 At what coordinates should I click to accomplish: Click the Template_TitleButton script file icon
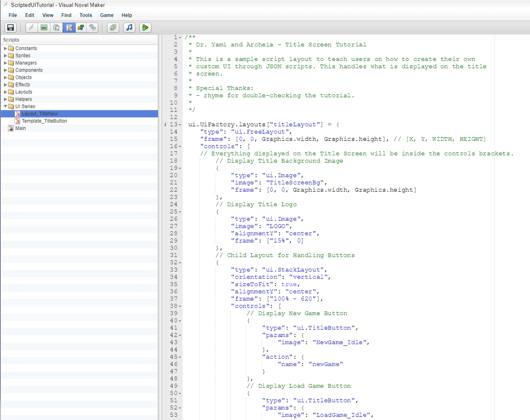tap(18, 121)
